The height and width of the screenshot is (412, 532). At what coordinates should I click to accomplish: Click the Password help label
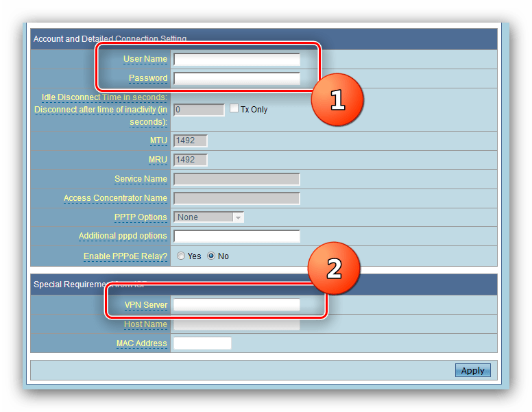[148, 78]
